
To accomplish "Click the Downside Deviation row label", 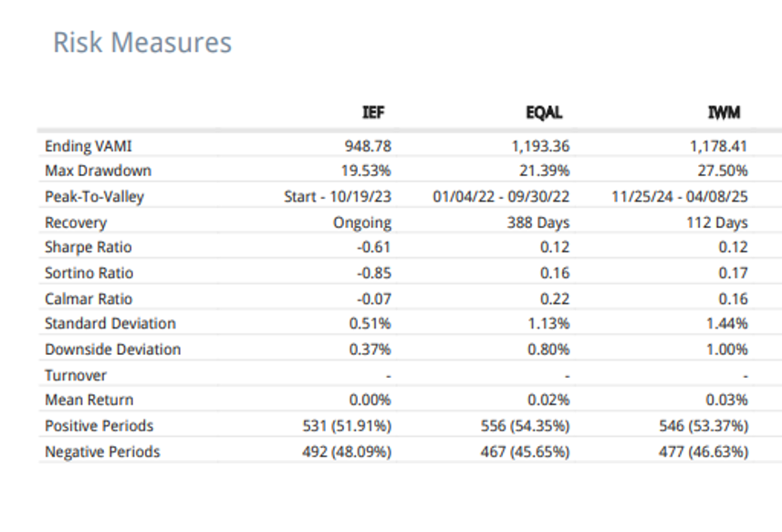I will point(112,349).
